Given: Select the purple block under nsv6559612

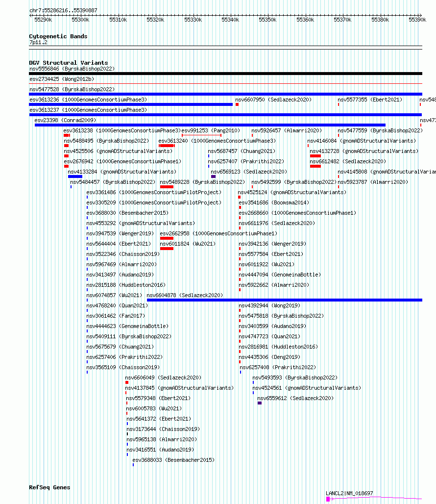Looking at the screenshot, I should tap(260, 403).
